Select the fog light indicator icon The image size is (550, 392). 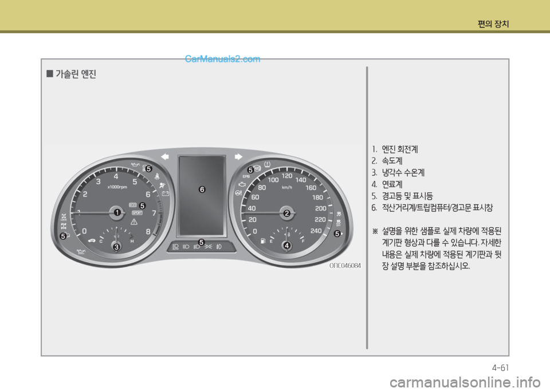click(219, 247)
